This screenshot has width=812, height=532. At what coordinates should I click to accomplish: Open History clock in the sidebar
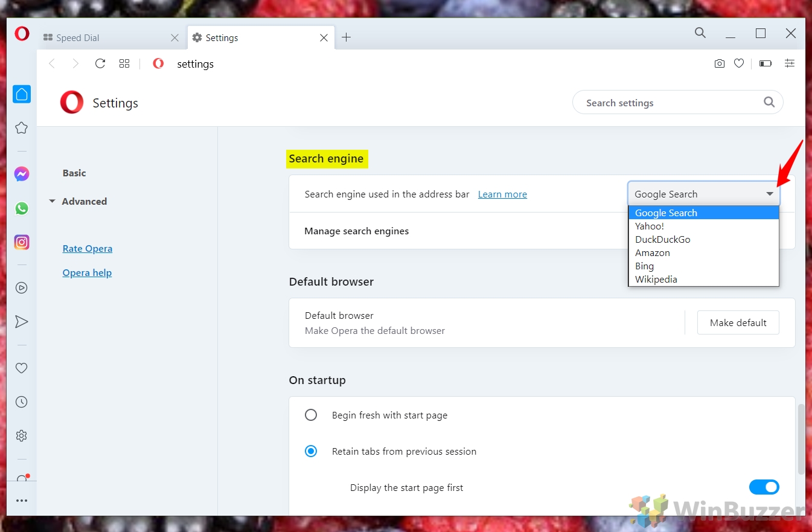pyautogui.click(x=22, y=402)
